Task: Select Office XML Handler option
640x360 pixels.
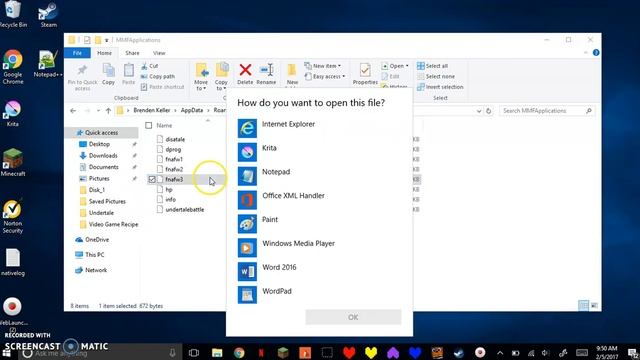Action: 319,200
